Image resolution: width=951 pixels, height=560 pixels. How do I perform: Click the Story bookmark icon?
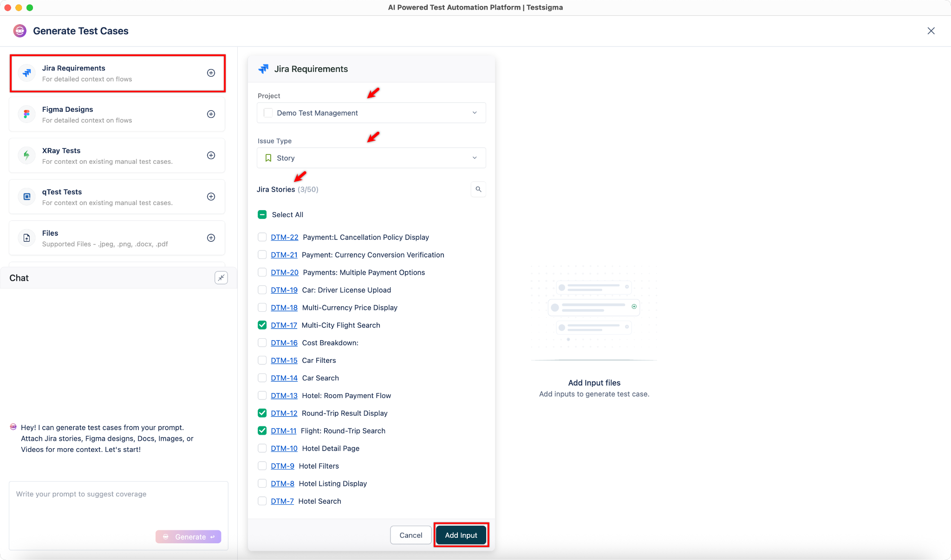[268, 158]
